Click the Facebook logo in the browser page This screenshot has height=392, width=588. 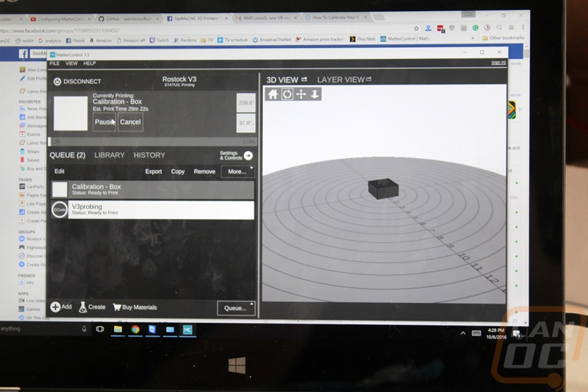[x=24, y=54]
